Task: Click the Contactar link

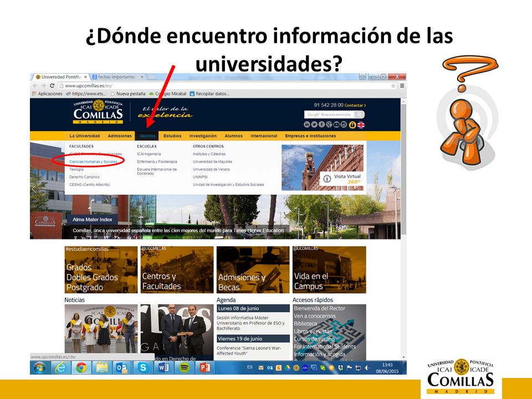Action: [355, 105]
